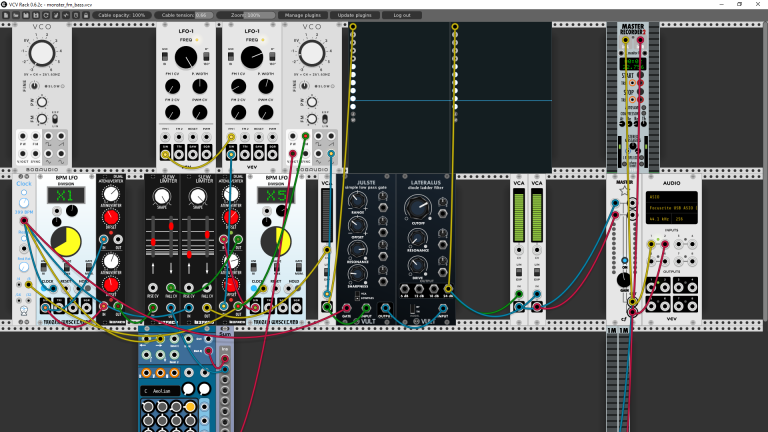
Task: Open the 44.1 kHz sample rate selector
Action: tap(658, 219)
